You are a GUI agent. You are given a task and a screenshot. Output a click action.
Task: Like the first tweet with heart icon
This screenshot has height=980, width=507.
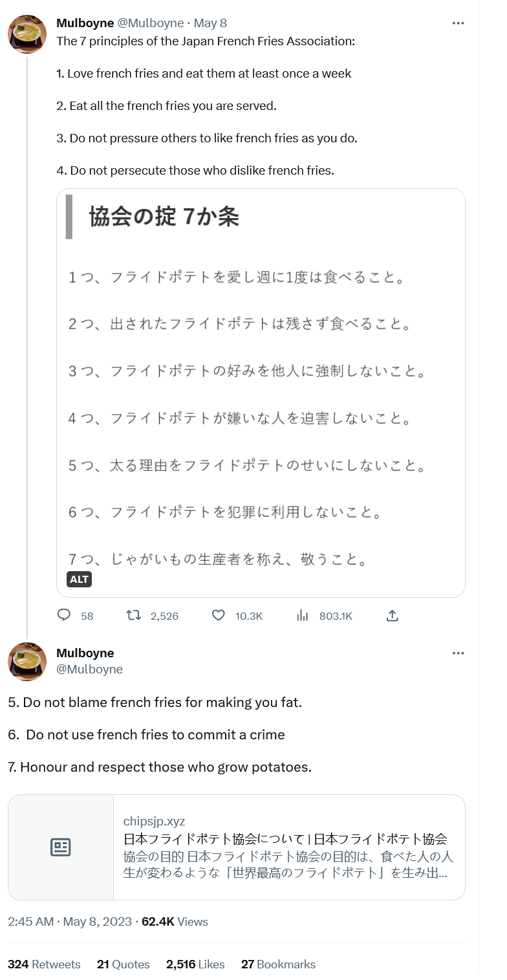click(219, 615)
